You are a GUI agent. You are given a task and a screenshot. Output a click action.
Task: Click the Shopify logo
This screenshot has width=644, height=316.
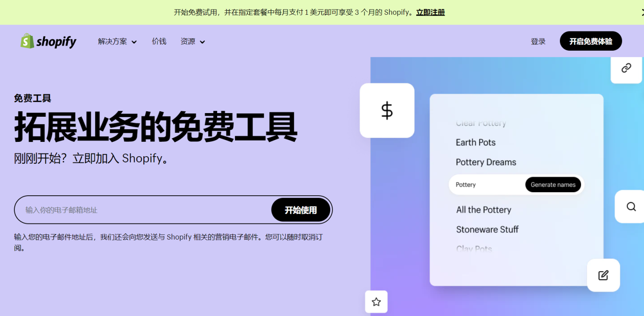click(49, 41)
